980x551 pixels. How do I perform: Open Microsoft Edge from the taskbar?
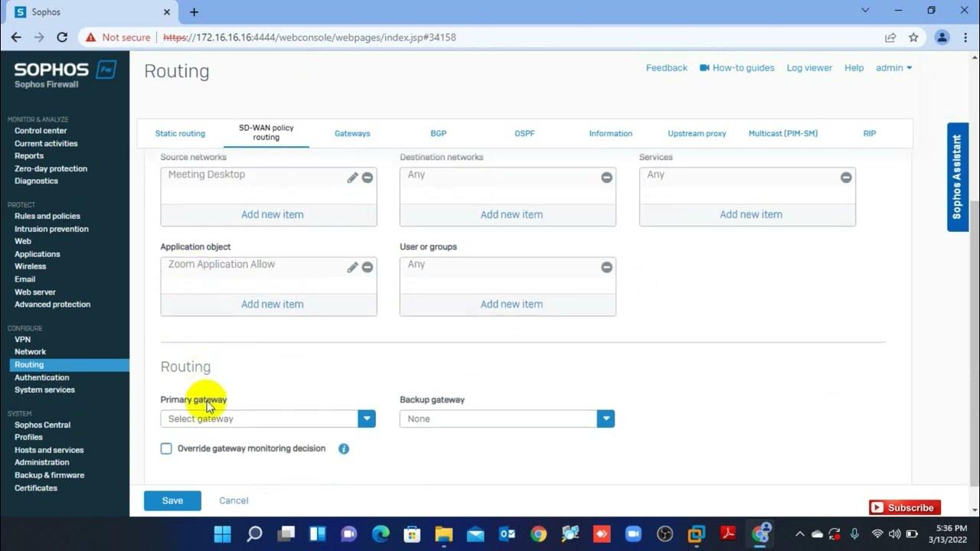click(381, 533)
